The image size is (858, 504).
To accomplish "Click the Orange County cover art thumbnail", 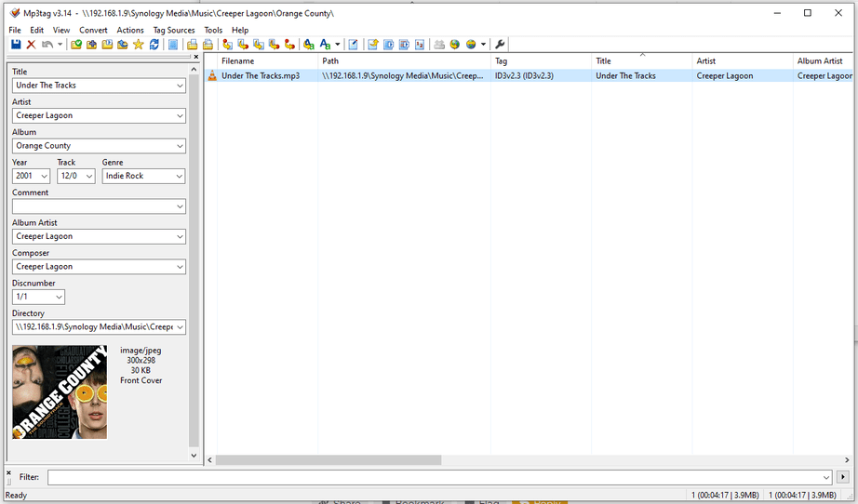I will pos(60,391).
